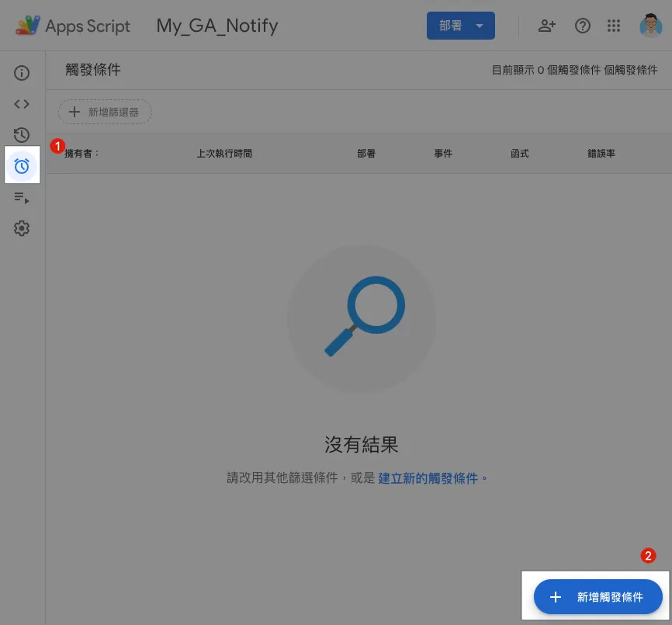Image resolution: width=672 pixels, height=625 pixels.
Task: Click the share project add-person icon
Action: pos(547,26)
